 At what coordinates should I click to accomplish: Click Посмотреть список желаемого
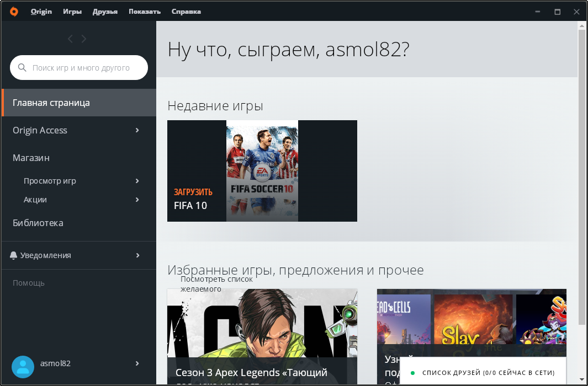click(x=217, y=284)
